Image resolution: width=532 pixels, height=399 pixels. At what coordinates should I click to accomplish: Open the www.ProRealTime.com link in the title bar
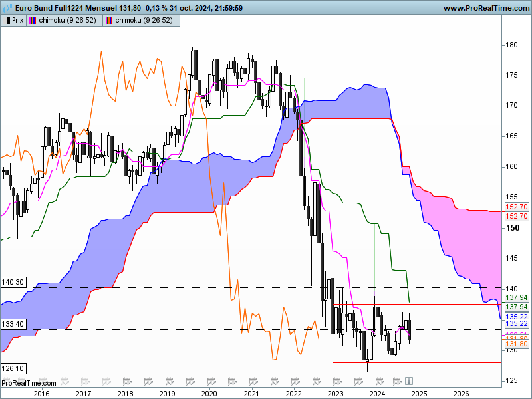[486, 8]
